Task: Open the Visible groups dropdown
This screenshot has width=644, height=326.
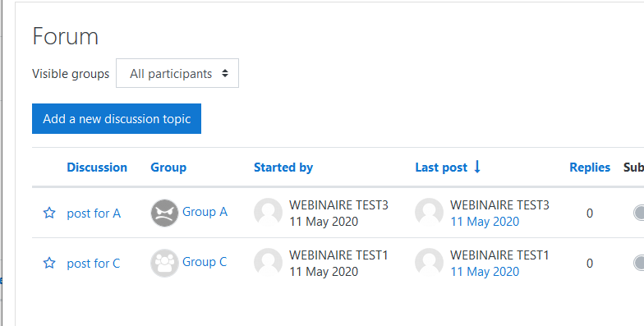Action: click(x=177, y=74)
